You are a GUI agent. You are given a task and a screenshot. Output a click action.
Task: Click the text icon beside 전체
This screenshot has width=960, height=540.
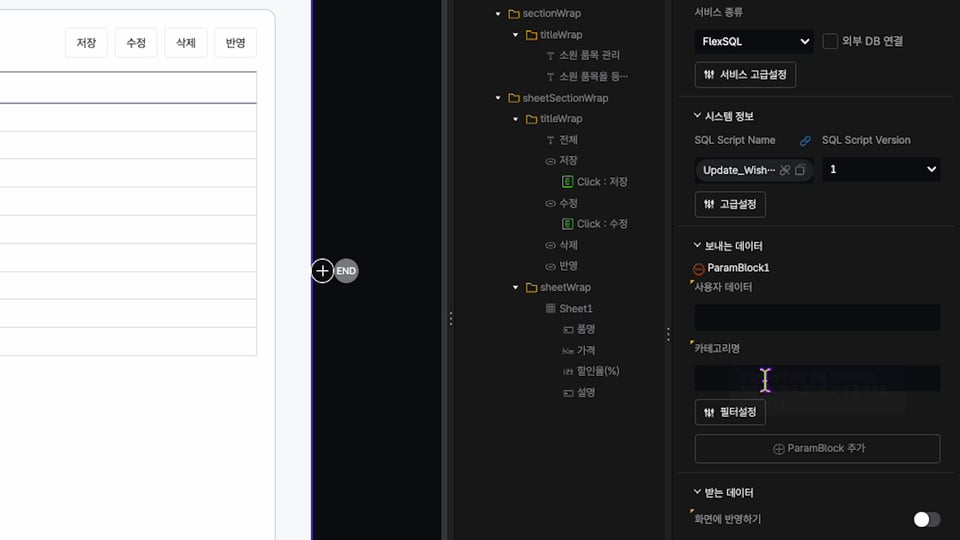pyautogui.click(x=550, y=140)
